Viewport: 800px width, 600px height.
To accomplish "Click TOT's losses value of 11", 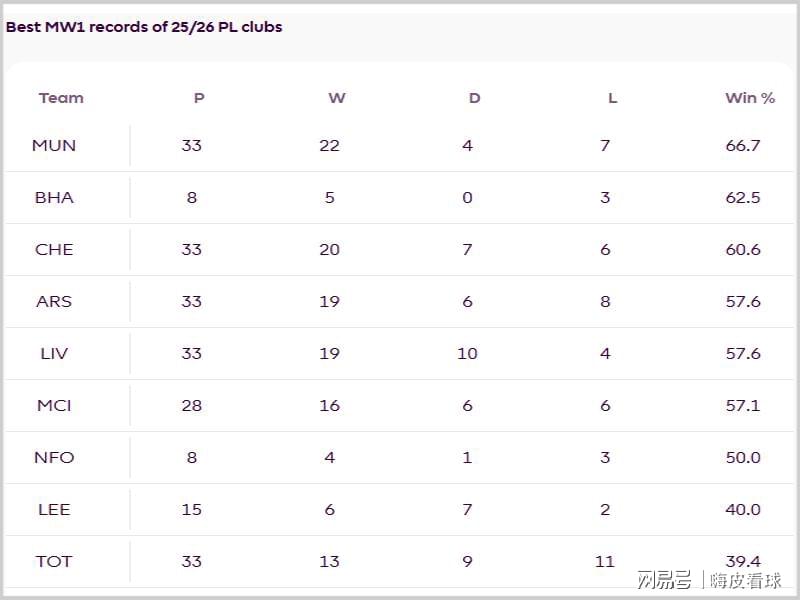I will click(605, 562).
